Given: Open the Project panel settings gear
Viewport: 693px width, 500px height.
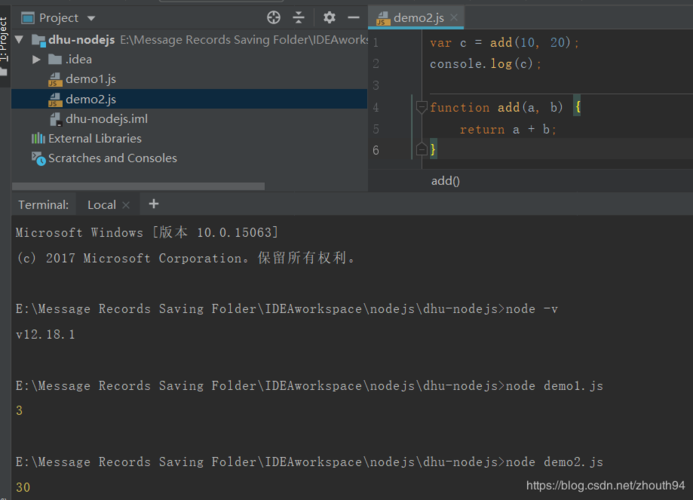Looking at the screenshot, I should (329, 17).
